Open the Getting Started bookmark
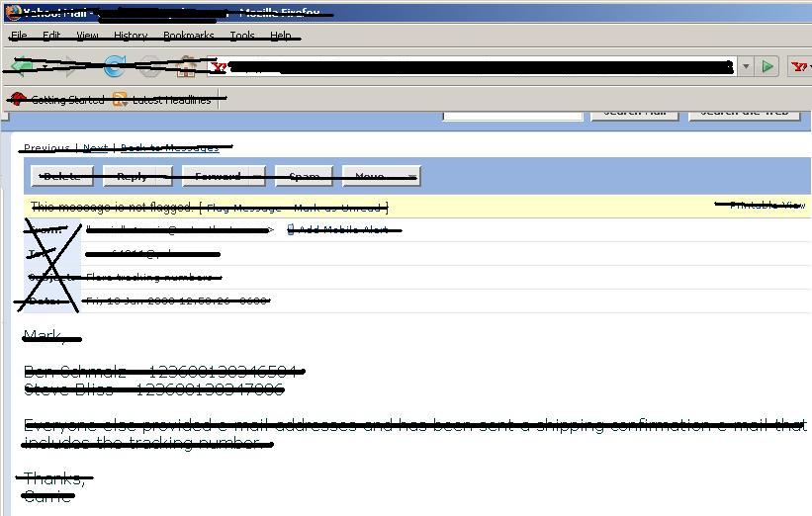Image resolution: width=812 pixels, height=516 pixels. pyautogui.click(x=57, y=100)
